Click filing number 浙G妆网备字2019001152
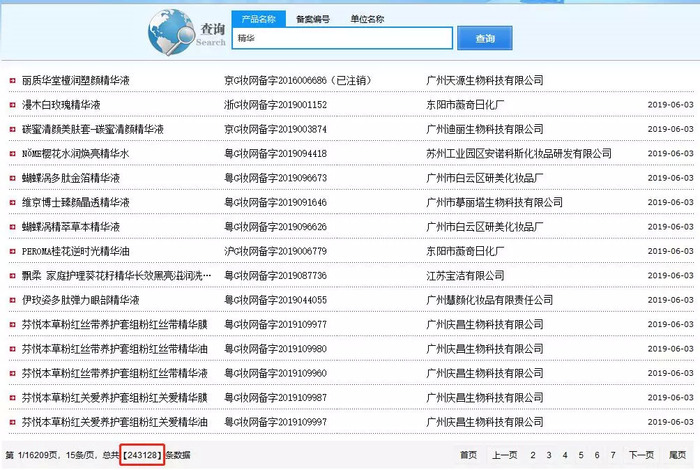 point(275,105)
